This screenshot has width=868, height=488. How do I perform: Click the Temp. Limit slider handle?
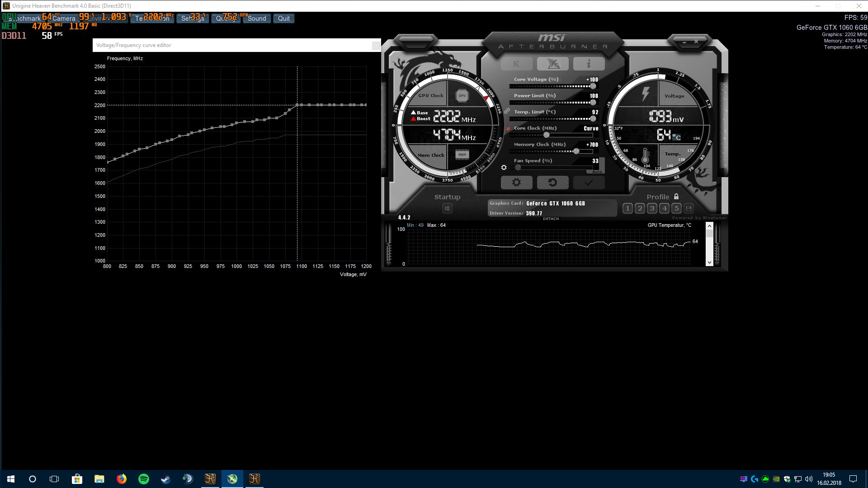pyautogui.click(x=593, y=119)
